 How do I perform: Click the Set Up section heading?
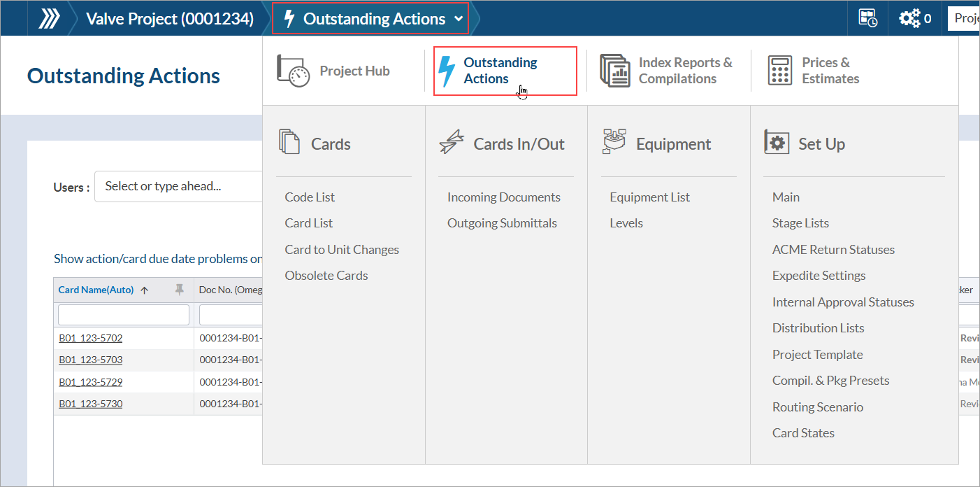point(821,144)
